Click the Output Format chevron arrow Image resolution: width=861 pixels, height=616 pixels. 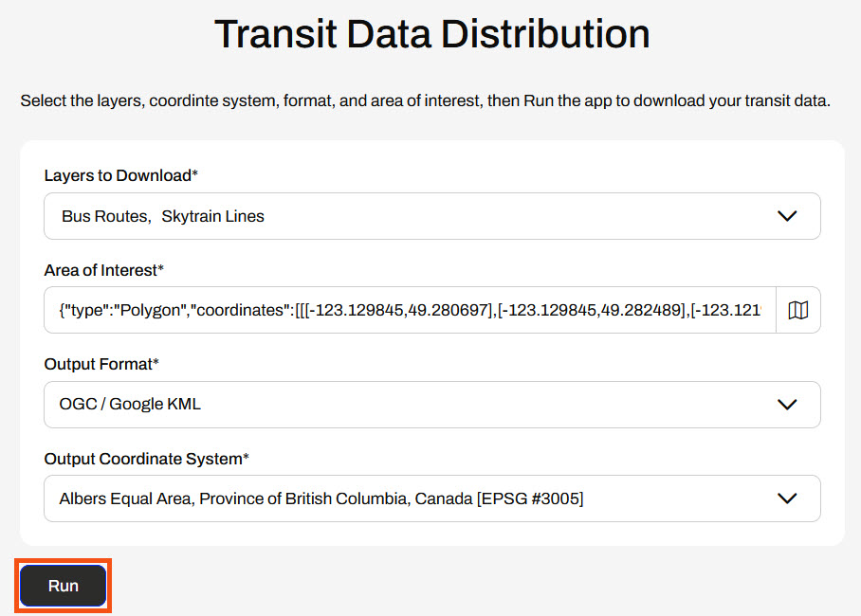(786, 405)
